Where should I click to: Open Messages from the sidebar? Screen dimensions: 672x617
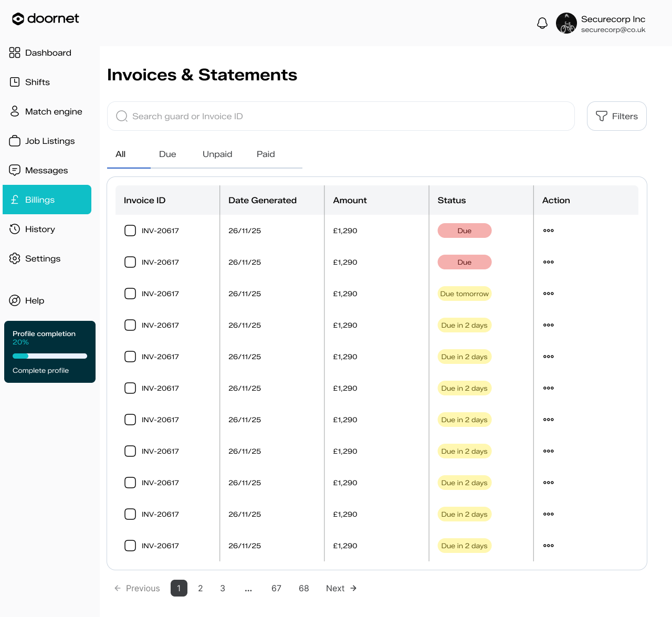point(46,170)
